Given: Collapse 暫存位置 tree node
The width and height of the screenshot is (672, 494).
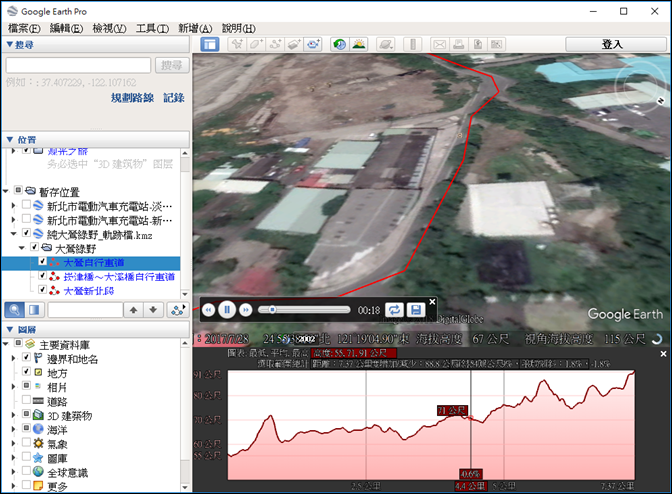Looking at the screenshot, I should [x=6, y=191].
